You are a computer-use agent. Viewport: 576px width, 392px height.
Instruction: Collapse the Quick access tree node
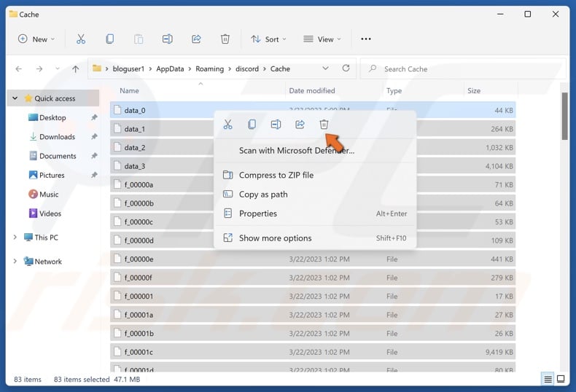(x=15, y=98)
